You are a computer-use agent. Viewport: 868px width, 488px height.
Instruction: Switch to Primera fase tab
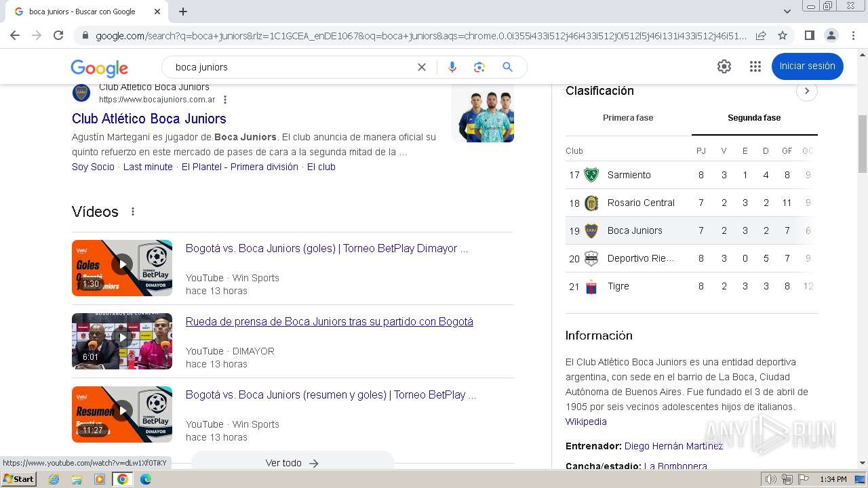click(x=628, y=118)
